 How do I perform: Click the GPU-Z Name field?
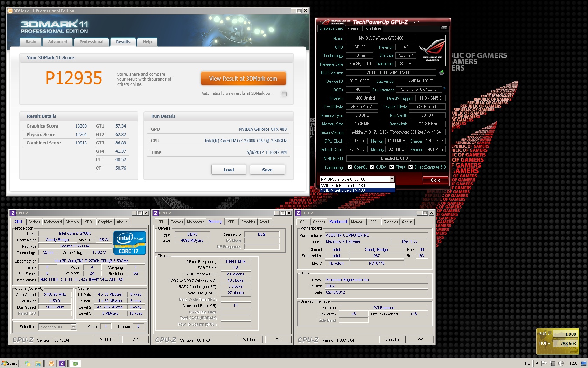[x=381, y=38]
